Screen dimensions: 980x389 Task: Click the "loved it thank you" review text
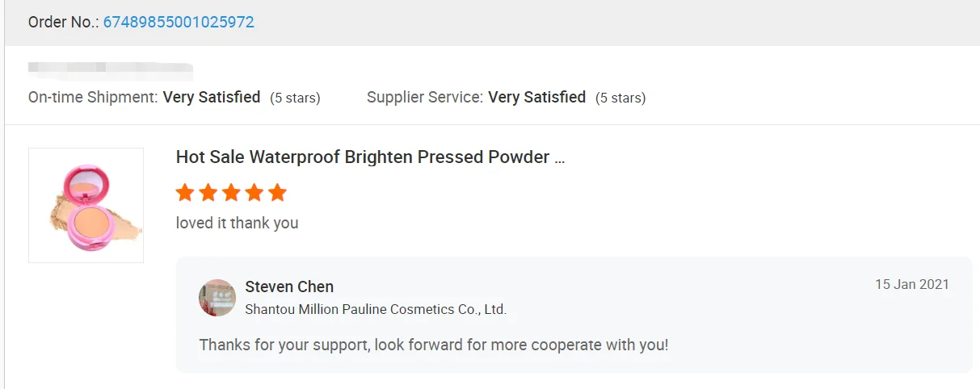click(238, 223)
